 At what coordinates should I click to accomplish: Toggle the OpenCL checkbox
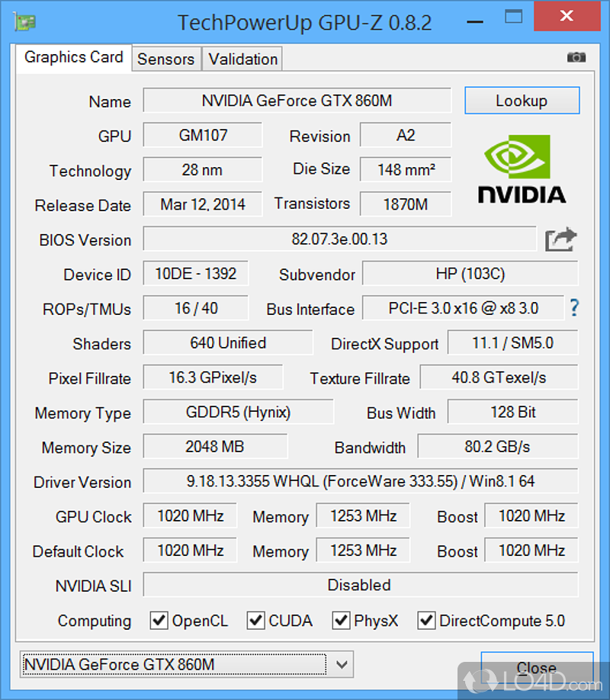[x=159, y=621]
